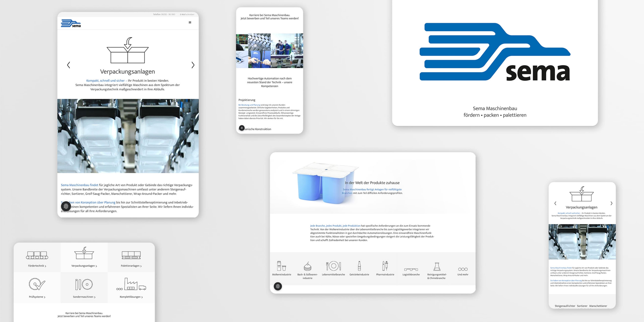Select the Sondermaschinen tools icon

pyautogui.click(x=84, y=284)
